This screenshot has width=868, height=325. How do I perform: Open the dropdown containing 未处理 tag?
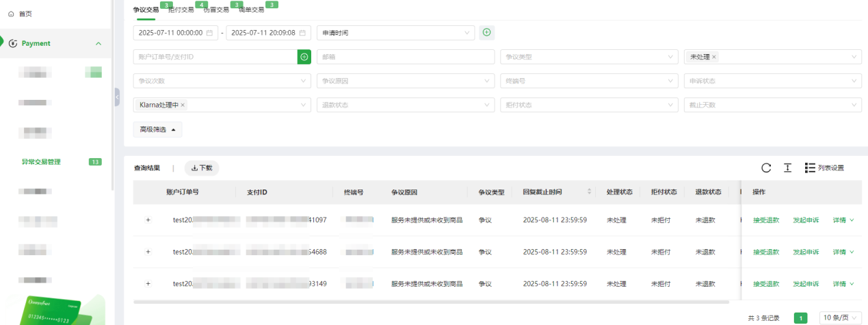[x=773, y=57]
